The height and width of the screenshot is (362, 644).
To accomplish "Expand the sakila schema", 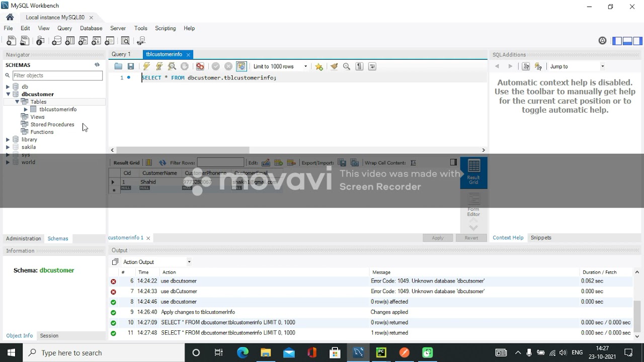I will pos(8,147).
